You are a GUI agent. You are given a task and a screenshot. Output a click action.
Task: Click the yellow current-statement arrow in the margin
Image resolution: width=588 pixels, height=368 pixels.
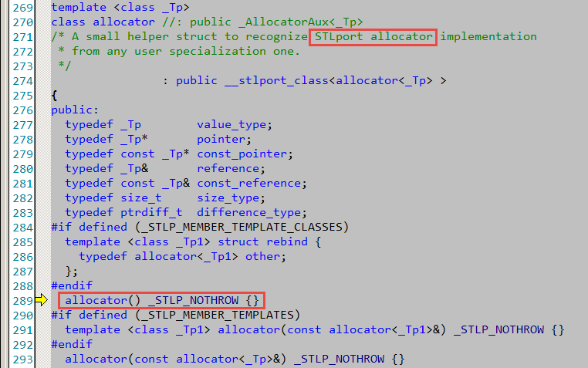[41, 300]
